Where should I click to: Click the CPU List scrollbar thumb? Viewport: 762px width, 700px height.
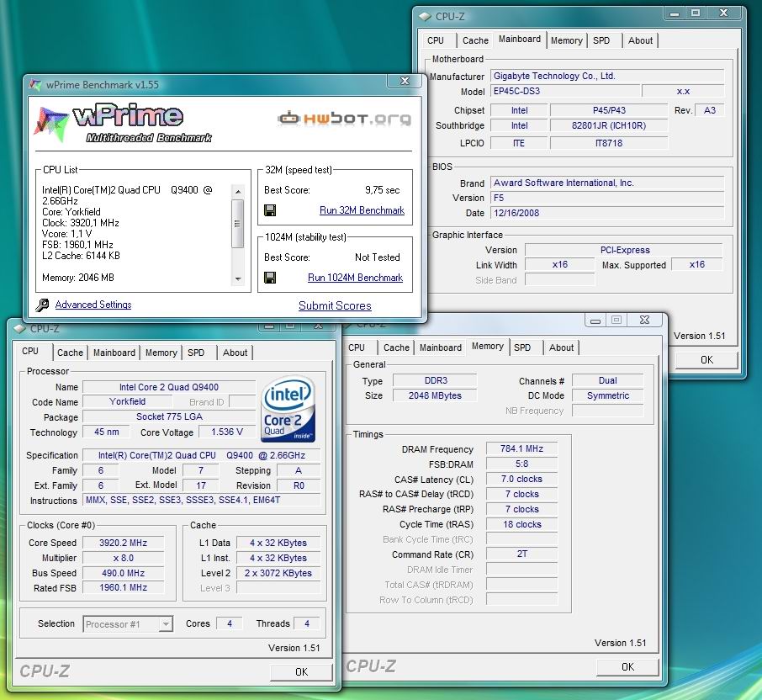(x=238, y=224)
